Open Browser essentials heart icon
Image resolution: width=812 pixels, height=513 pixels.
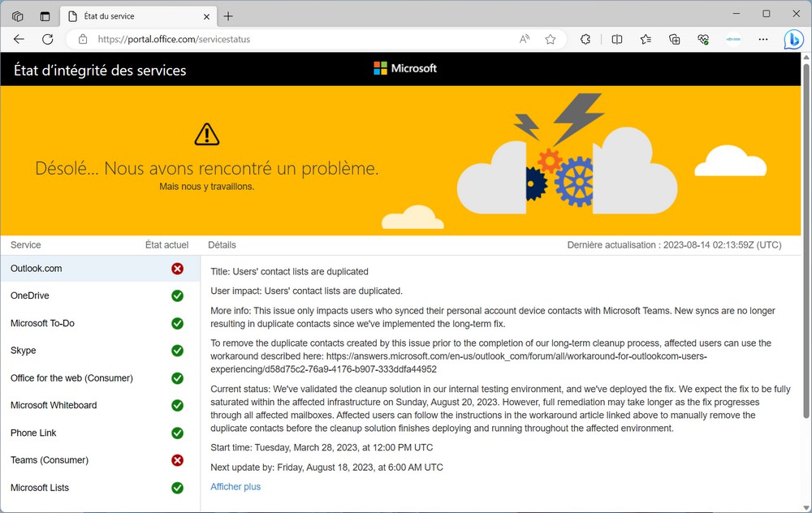click(703, 39)
